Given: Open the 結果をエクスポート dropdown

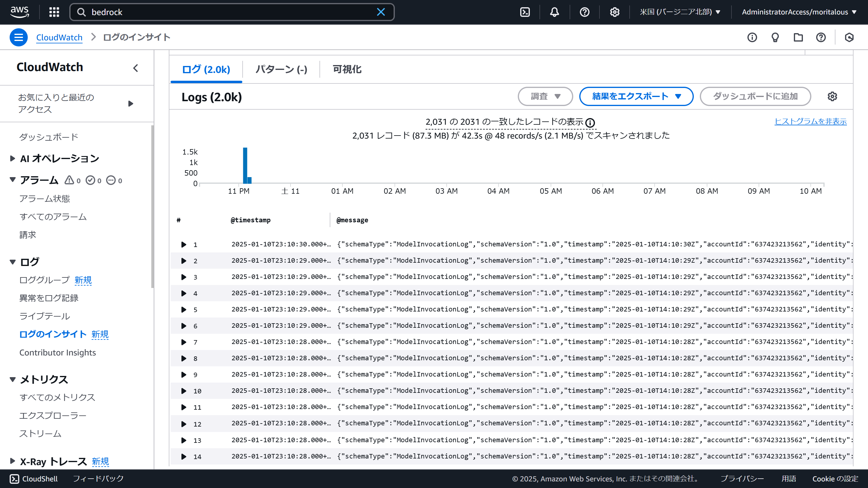Looking at the screenshot, I should pyautogui.click(x=636, y=96).
